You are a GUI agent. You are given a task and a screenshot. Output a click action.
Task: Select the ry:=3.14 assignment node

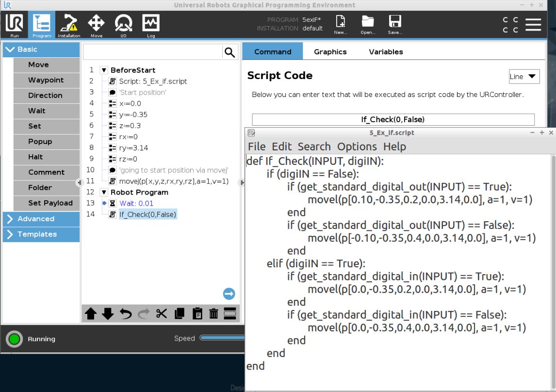pos(133,148)
